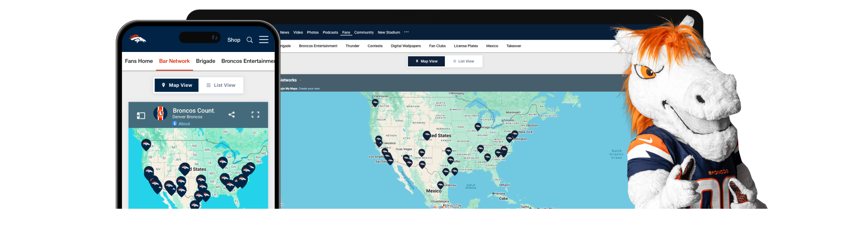868x225 pixels.
Task: Click the 'Montreal' label on tablet map
Action: (x=513, y=112)
